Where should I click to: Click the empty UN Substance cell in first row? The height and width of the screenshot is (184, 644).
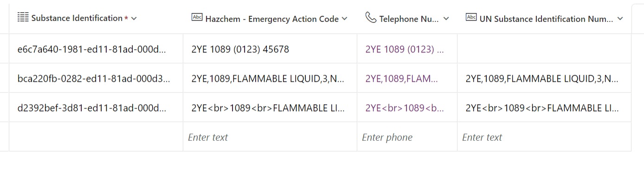544,49
